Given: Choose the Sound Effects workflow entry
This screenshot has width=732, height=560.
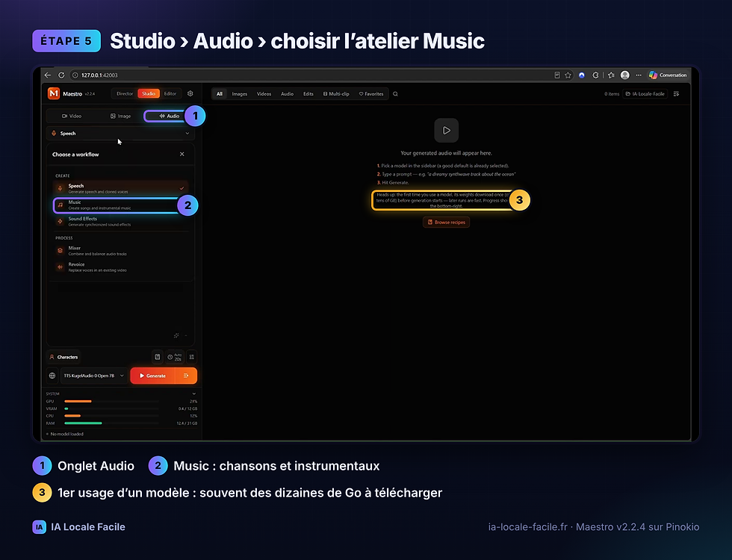Looking at the screenshot, I should pyautogui.click(x=121, y=221).
